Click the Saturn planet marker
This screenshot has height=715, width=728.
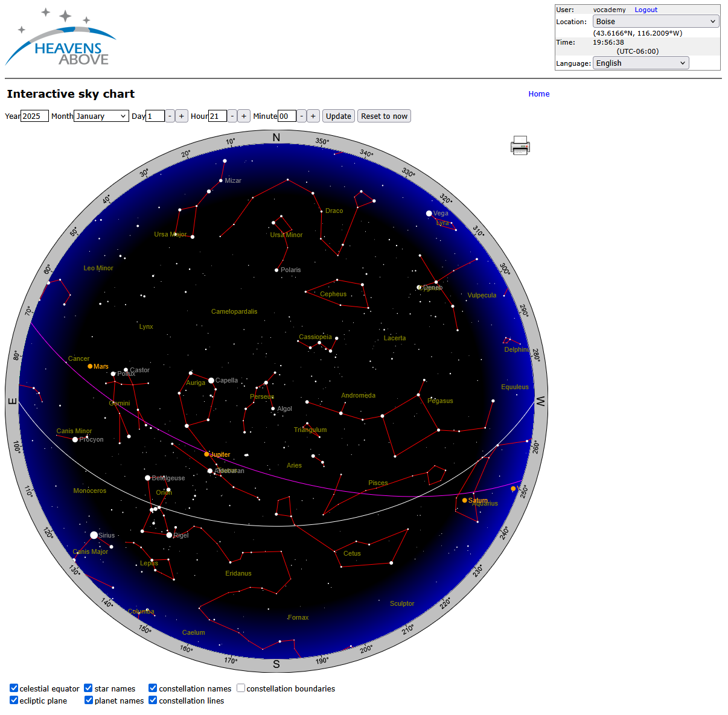tap(464, 500)
